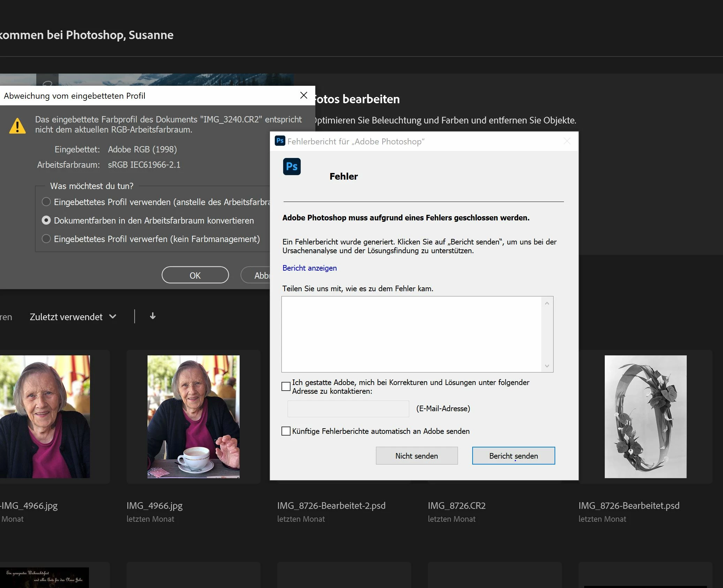The image size is (723, 588).
Task: Click the sort direction arrow icon
Action: (152, 316)
